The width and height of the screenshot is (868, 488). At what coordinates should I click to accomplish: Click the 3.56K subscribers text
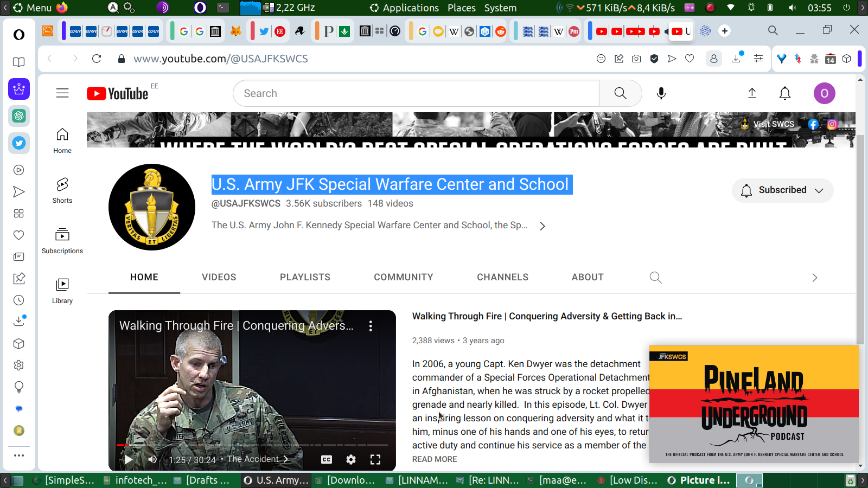point(324,203)
